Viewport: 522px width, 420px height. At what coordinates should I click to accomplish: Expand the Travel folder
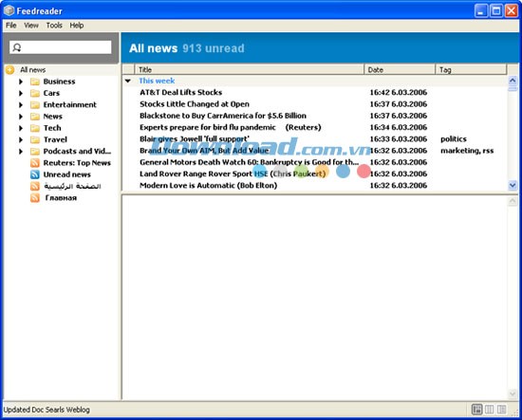click(x=21, y=139)
